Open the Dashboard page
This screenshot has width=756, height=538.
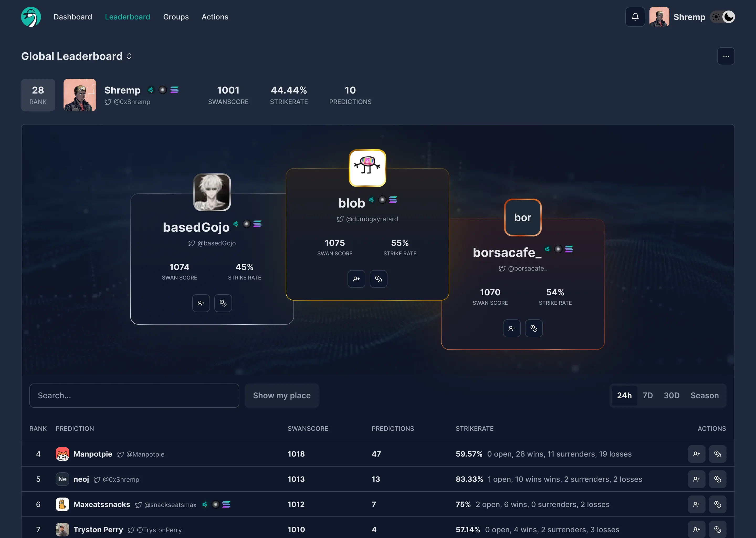(x=73, y=17)
